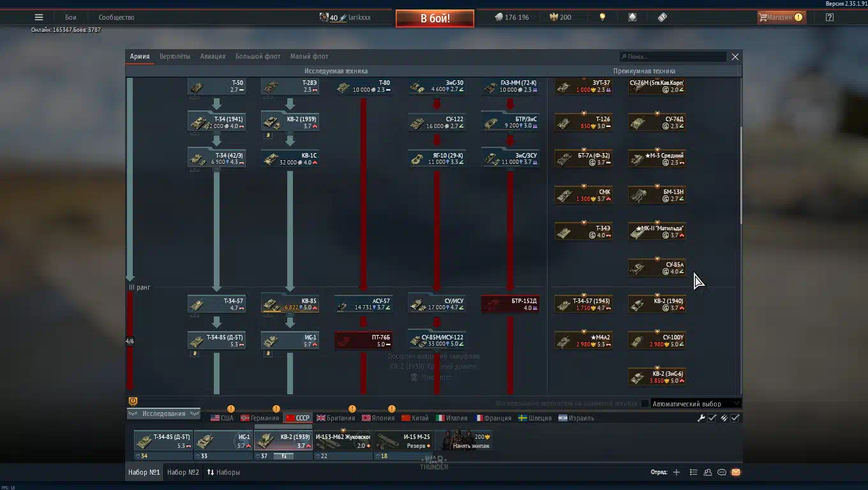Open the Бои menu
868x490 pixels.
[70, 17]
